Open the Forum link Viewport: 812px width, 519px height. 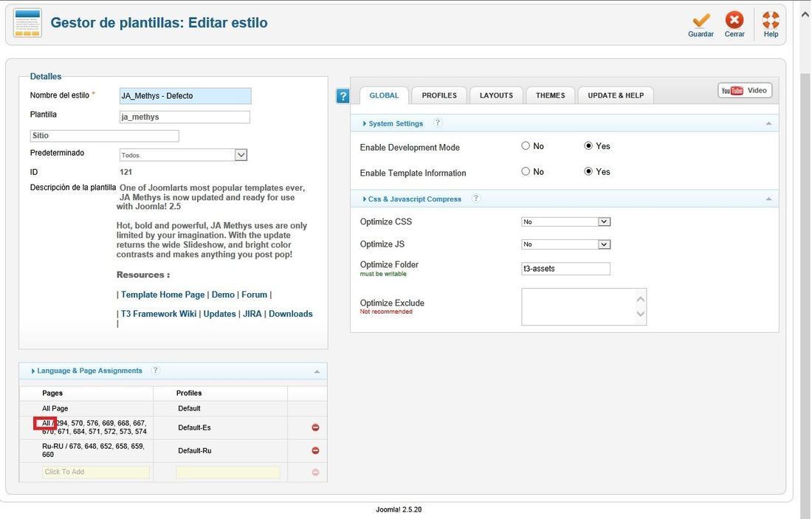coord(254,295)
